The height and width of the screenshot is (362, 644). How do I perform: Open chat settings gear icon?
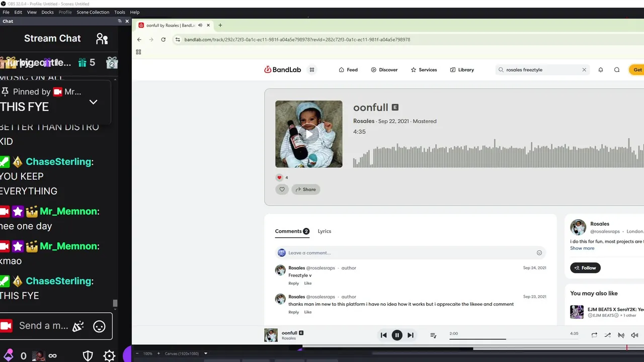click(109, 356)
